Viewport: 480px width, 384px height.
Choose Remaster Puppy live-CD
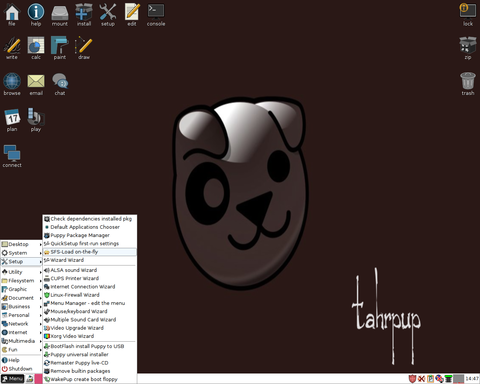(90, 363)
